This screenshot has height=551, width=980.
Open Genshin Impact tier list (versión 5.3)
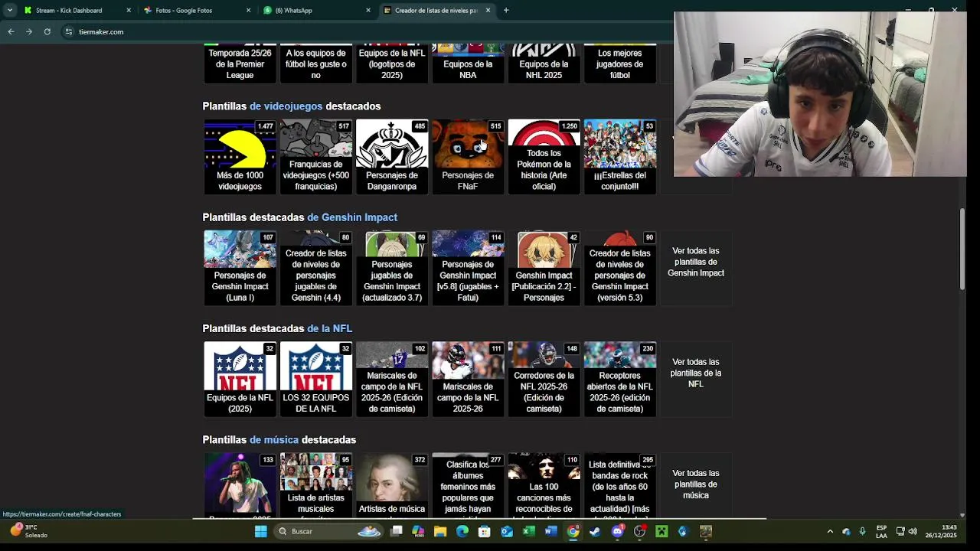[619, 268]
